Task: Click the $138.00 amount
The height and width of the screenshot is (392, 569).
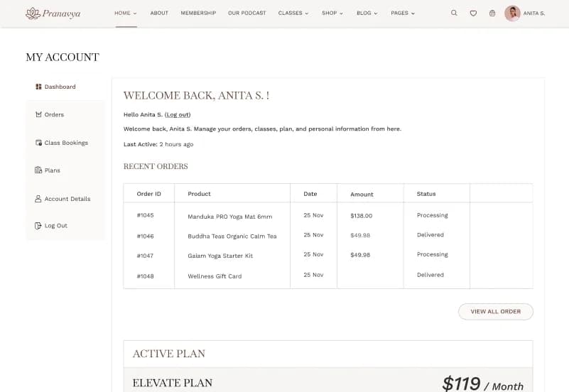Action: tap(362, 216)
